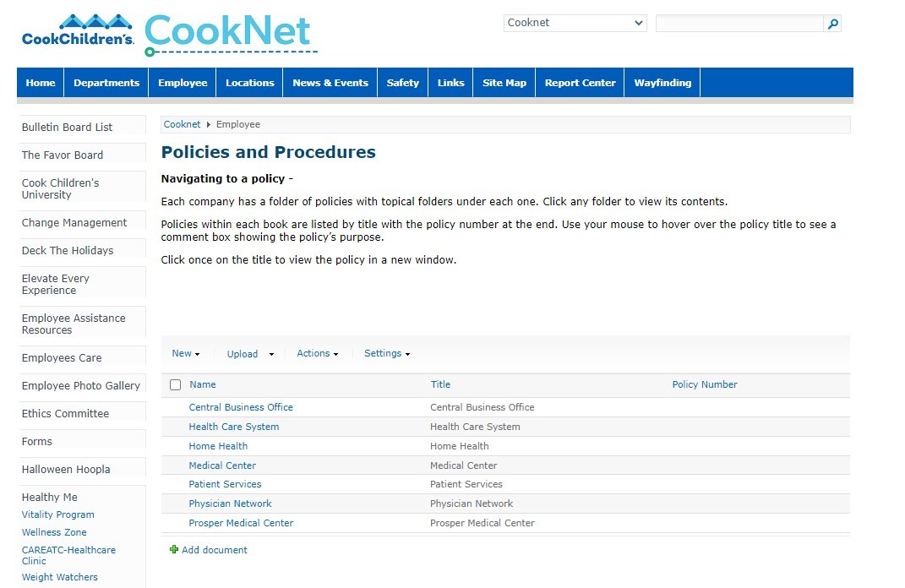The image size is (905, 588).
Task: Open Ethics Committee sidebar link
Action: point(65,414)
